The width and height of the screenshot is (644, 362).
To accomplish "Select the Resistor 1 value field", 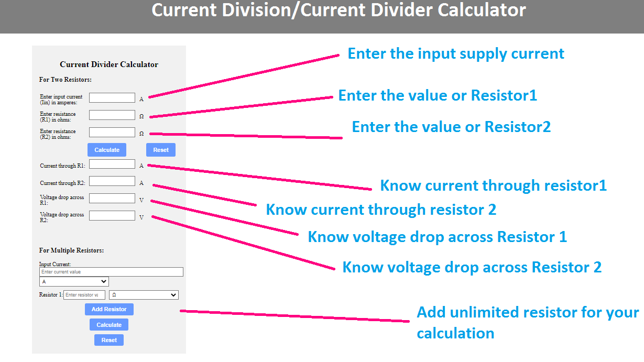I will [84, 294].
